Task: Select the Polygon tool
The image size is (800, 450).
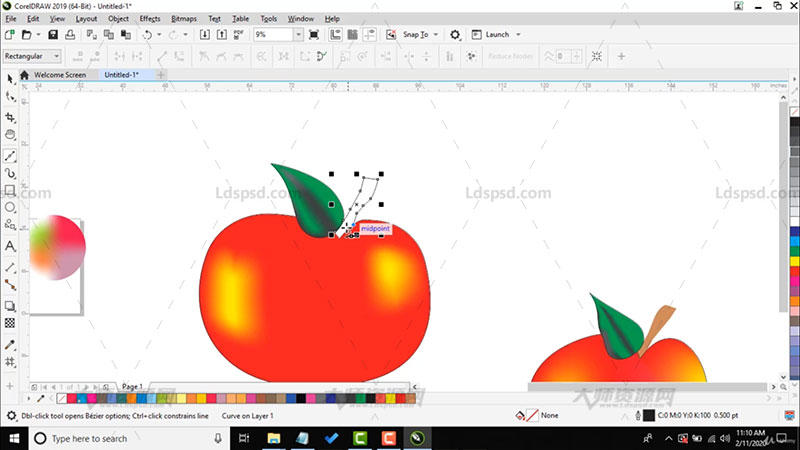Action: coord(10,224)
